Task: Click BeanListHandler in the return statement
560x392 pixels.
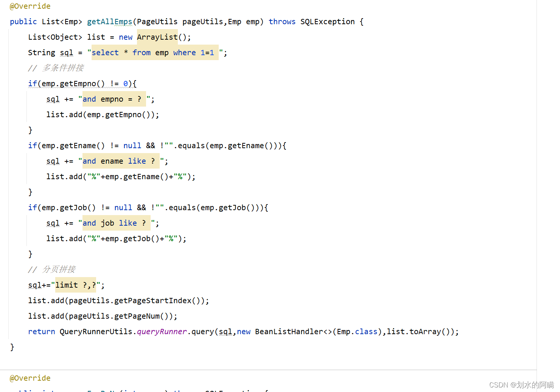Action: [289, 332]
